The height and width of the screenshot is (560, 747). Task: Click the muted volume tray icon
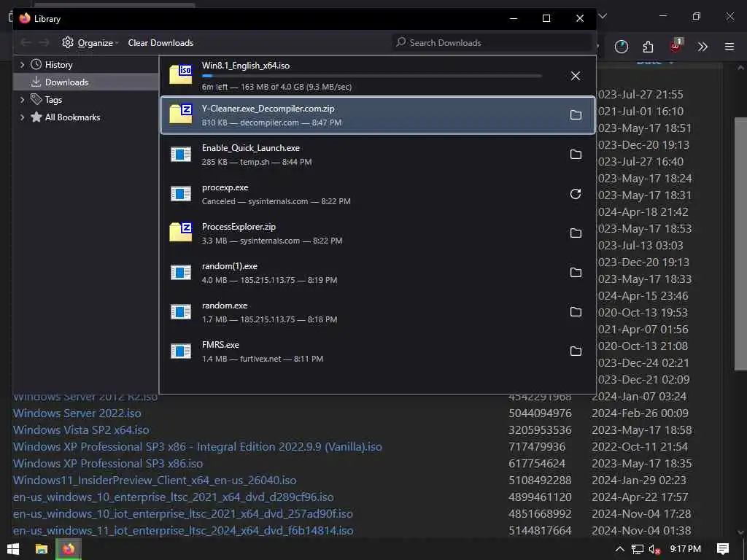(654, 549)
